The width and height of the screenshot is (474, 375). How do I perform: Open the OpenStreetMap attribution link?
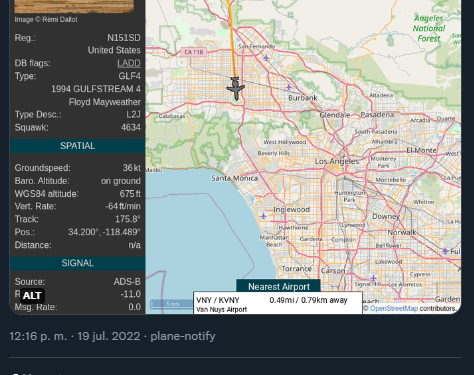394,308
